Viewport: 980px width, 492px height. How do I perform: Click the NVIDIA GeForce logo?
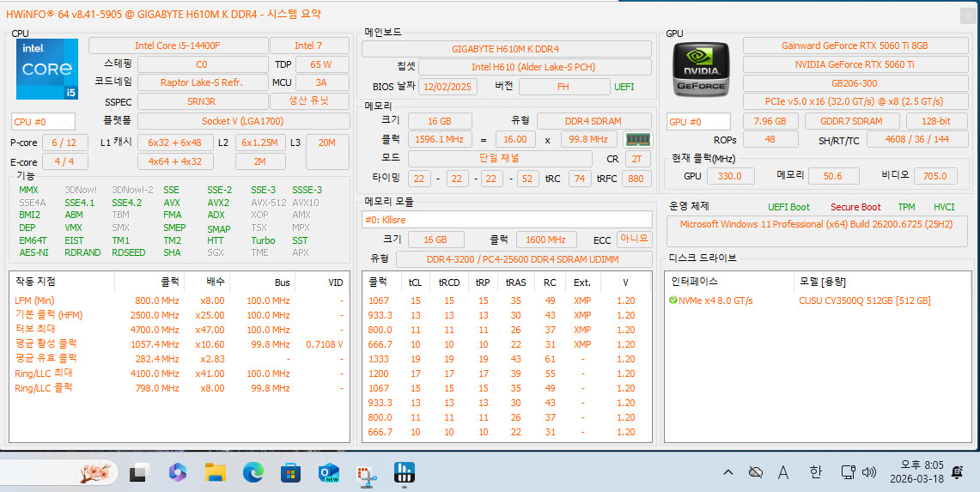[x=701, y=69]
